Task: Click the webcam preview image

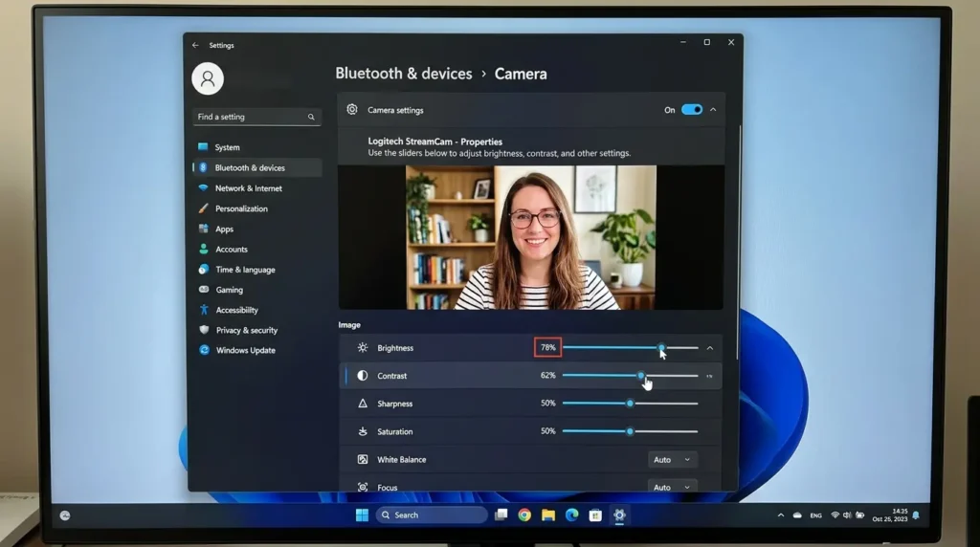Action: (531, 237)
